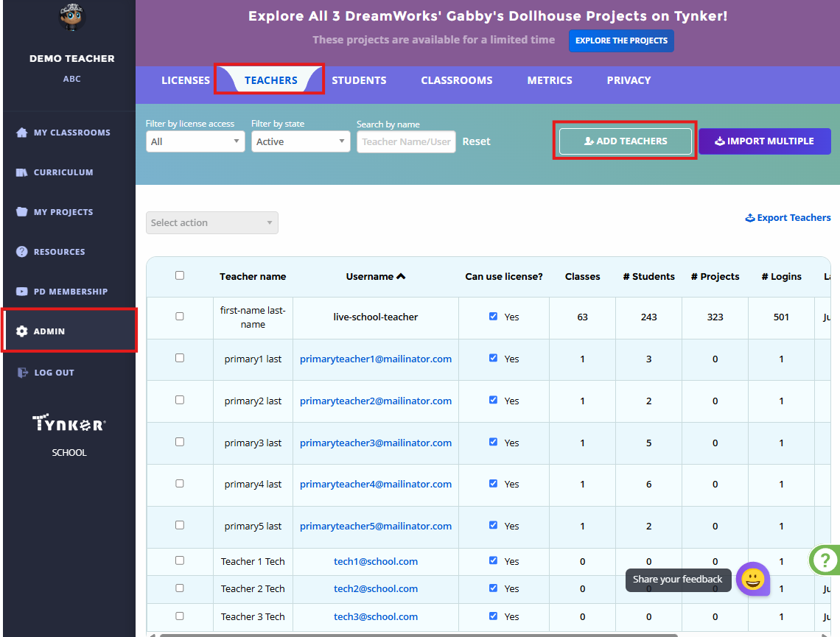Click the Explore The Projects button
The width and height of the screenshot is (840, 637).
[x=621, y=41]
